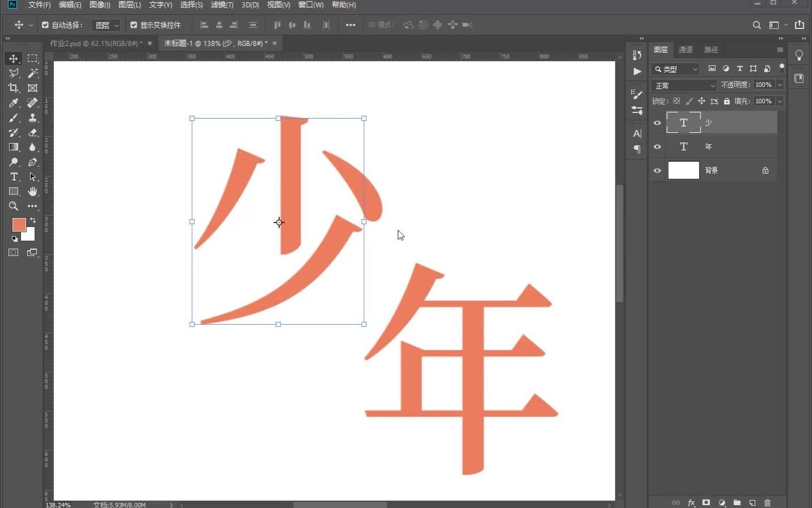Select the Brush tool
Screen dimensions: 812x508
[14, 117]
